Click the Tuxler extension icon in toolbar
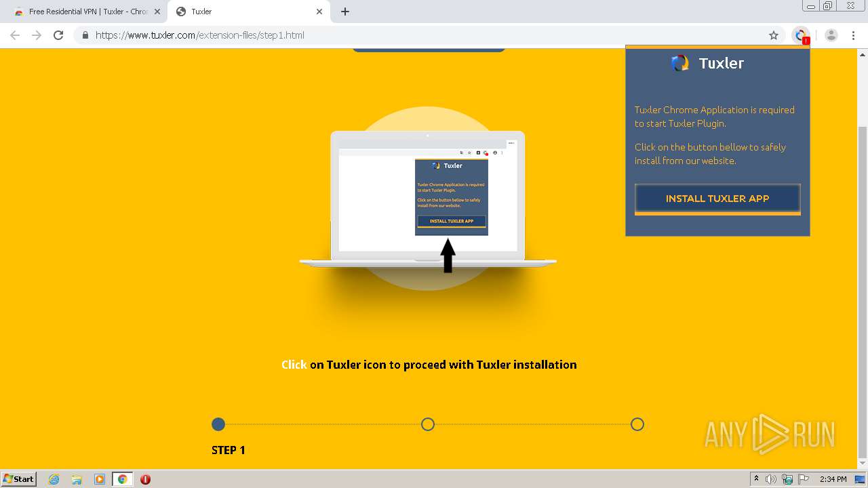This screenshot has height=488, width=868. [x=802, y=35]
